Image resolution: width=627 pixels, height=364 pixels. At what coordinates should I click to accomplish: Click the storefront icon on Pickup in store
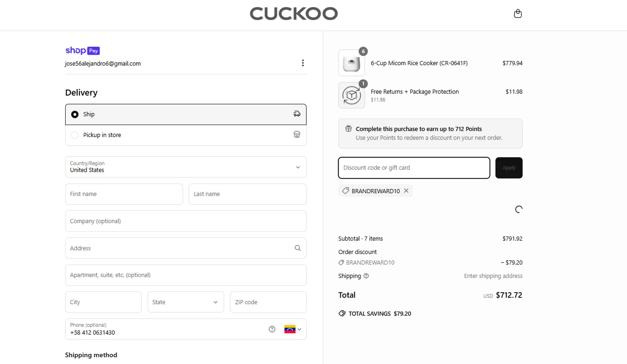click(x=297, y=135)
